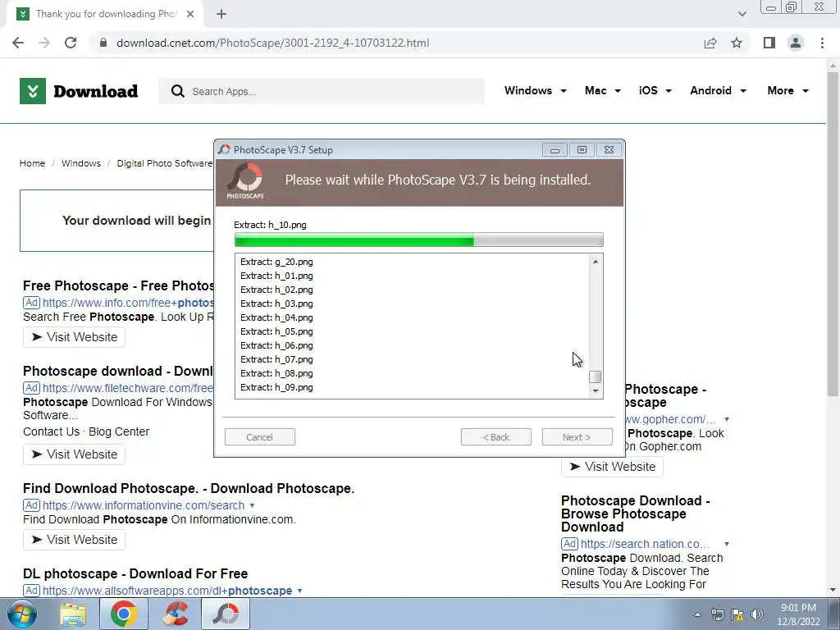Click the extract log scrollbar thumb
This screenshot has height=630, width=840.
pos(596,377)
